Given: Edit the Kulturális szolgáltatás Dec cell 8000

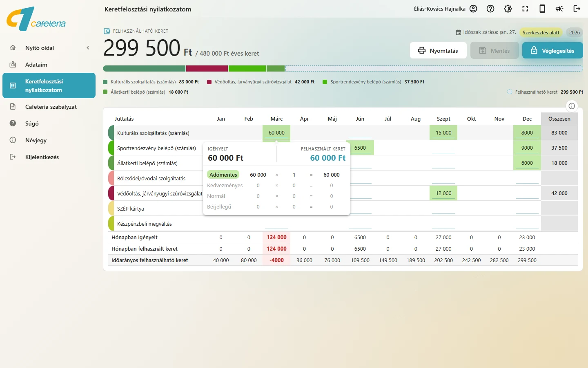Looking at the screenshot, I should click(527, 133).
